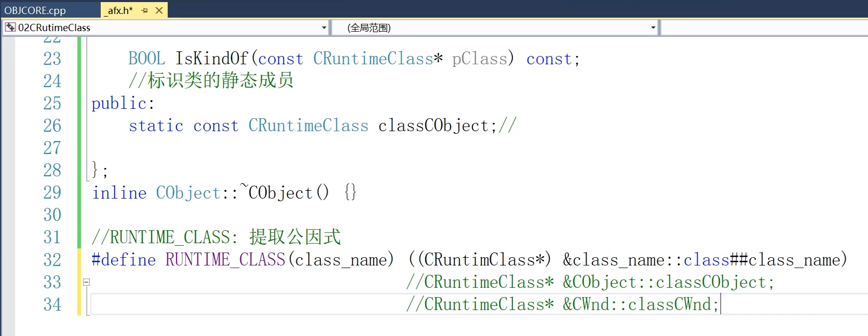Click line number 29

click(x=52, y=193)
